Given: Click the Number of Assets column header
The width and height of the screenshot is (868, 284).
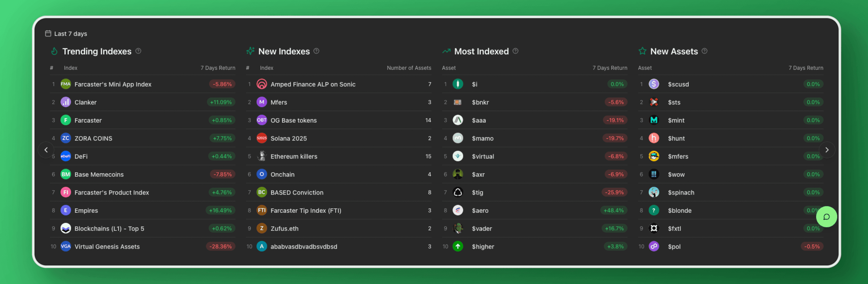Looking at the screenshot, I should point(409,68).
